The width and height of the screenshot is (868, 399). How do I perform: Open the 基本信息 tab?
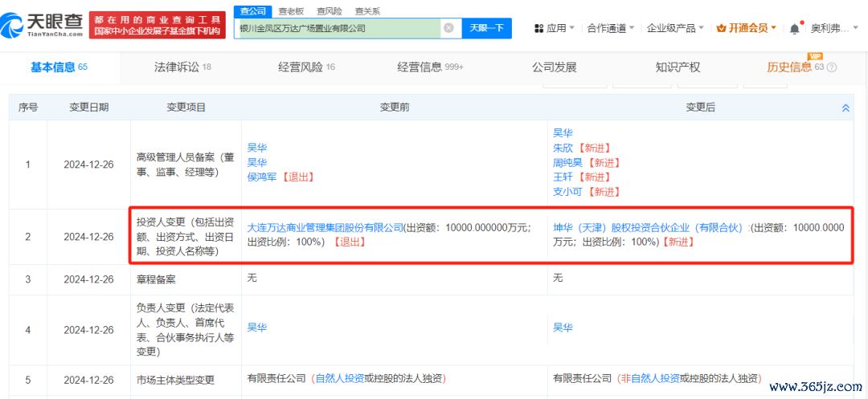59,67
